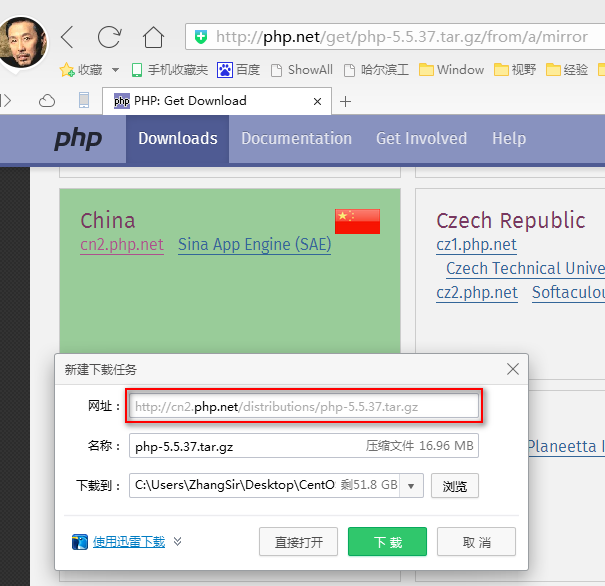This screenshot has width=605, height=586.
Task: Open the 视野 bookmarks folder
Action: (515, 70)
